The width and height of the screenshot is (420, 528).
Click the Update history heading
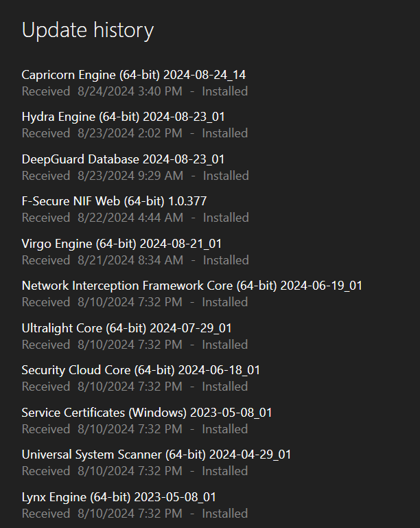tap(88, 30)
